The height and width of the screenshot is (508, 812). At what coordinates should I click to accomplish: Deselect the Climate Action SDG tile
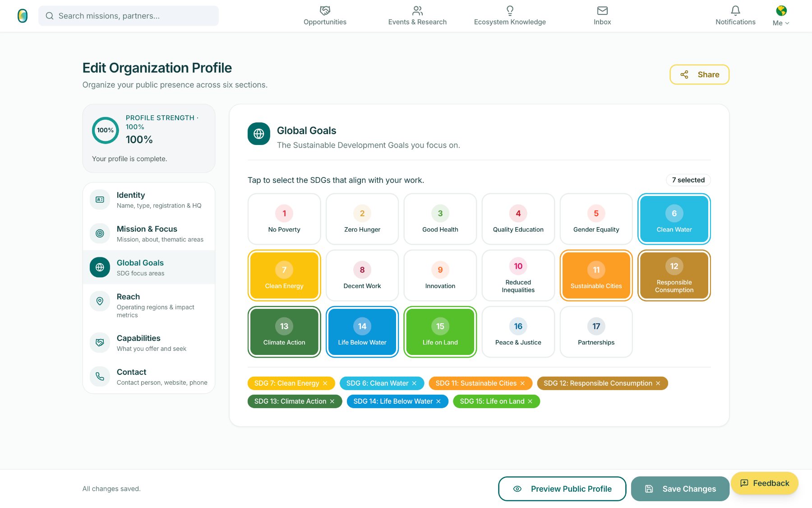tap(284, 332)
